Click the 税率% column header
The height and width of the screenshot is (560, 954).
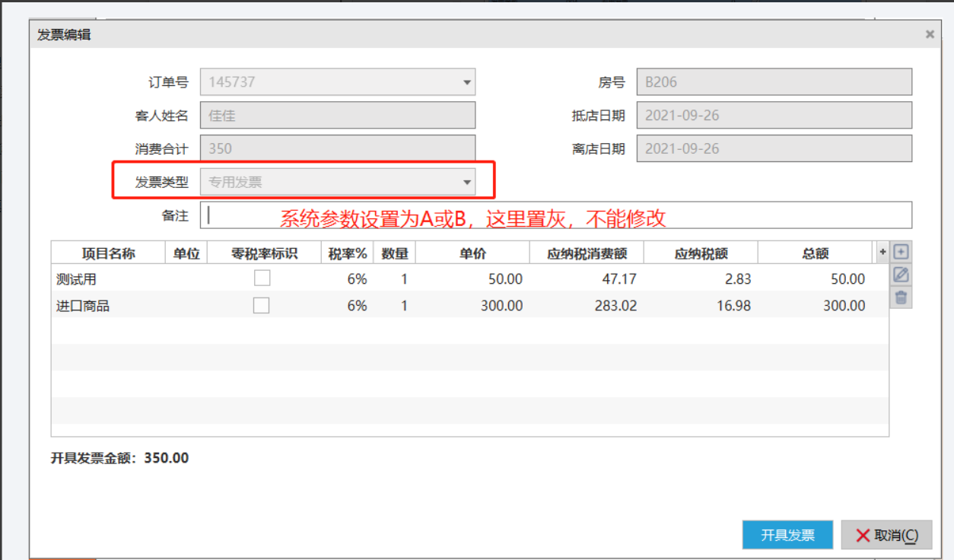(x=348, y=253)
